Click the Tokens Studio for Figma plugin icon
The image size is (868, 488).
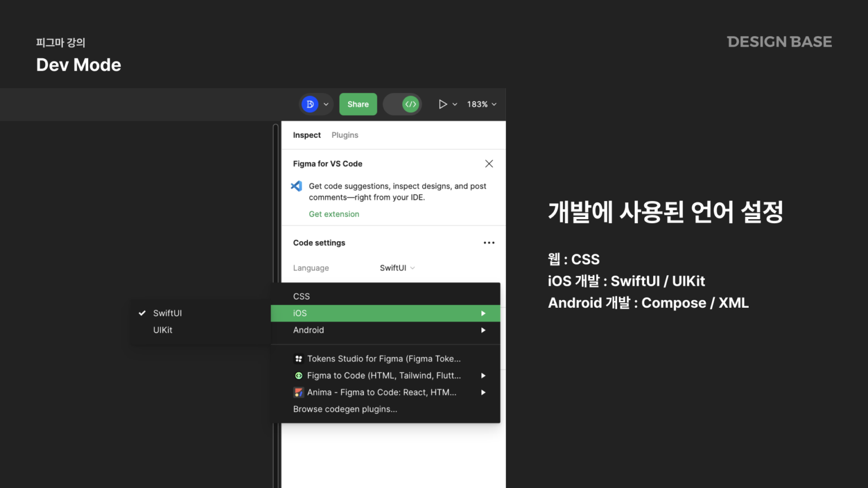point(298,358)
